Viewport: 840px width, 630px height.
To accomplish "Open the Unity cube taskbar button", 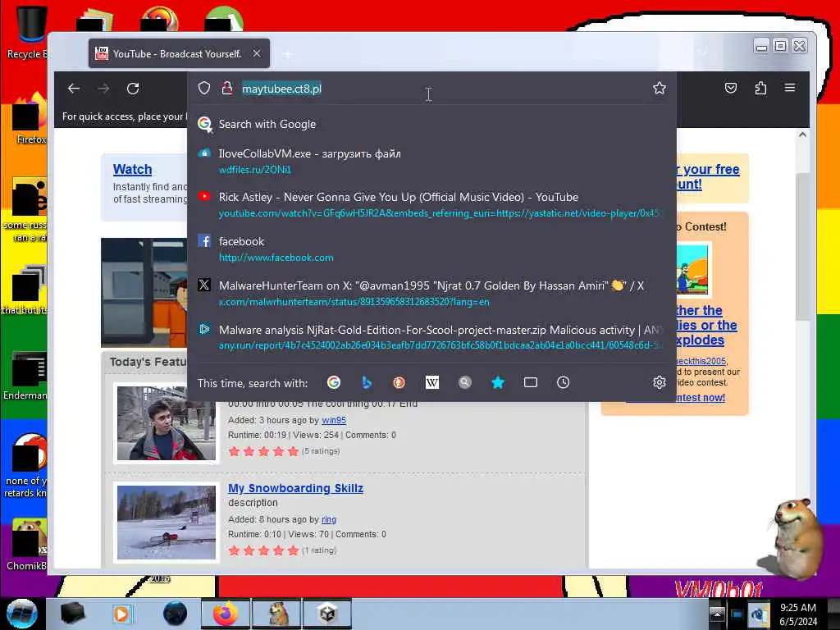I will pos(327,614).
